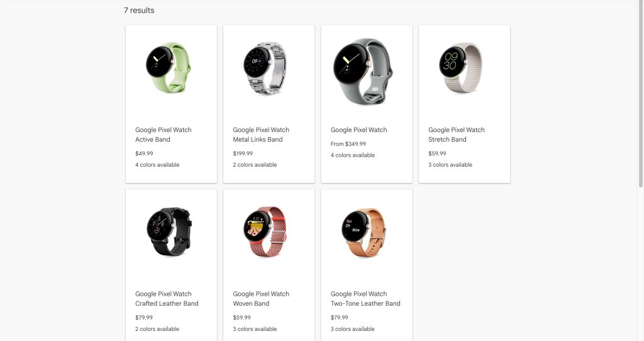Click the Google Pixel Watch Stretch Band title
The width and height of the screenshot is (644, 341).
(x=457, y=135)
